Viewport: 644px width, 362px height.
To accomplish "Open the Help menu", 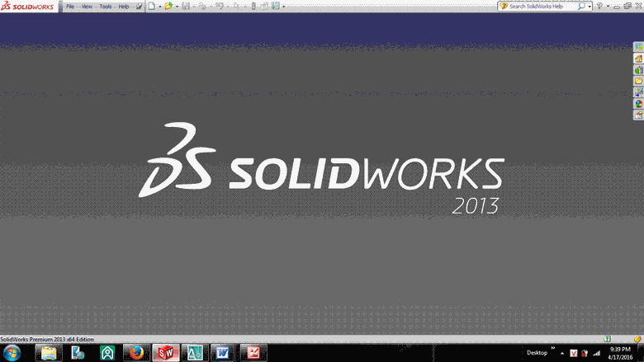I will pos(124,7).
